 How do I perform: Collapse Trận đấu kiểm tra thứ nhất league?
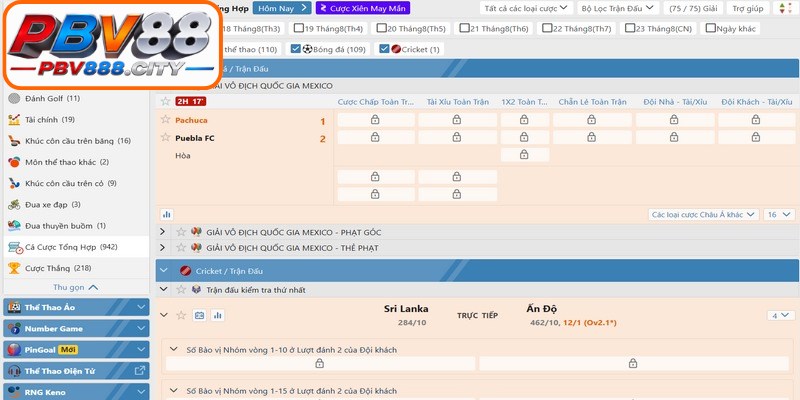coord(164,289)
